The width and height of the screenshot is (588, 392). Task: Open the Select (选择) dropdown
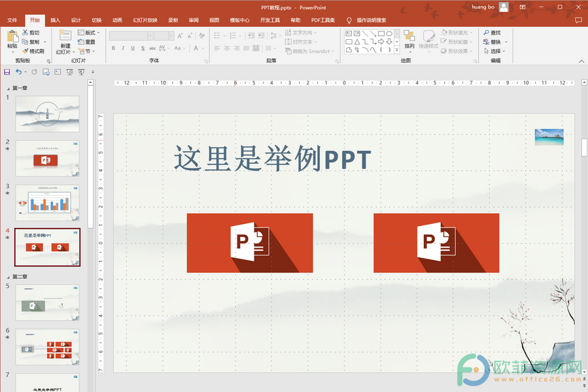494,51
